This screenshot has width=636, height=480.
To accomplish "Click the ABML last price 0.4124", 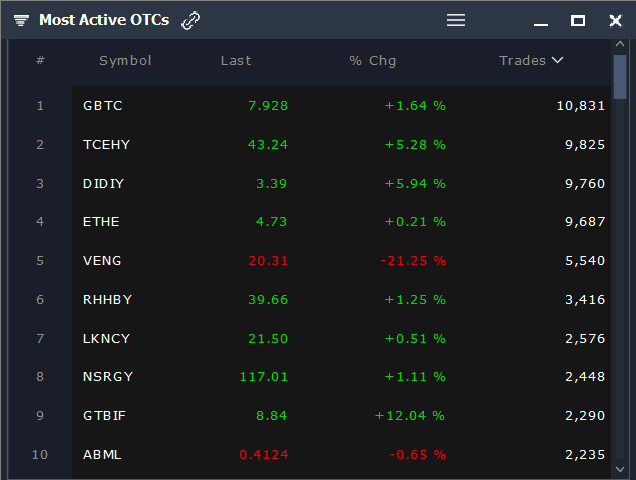I will [263, 455].
